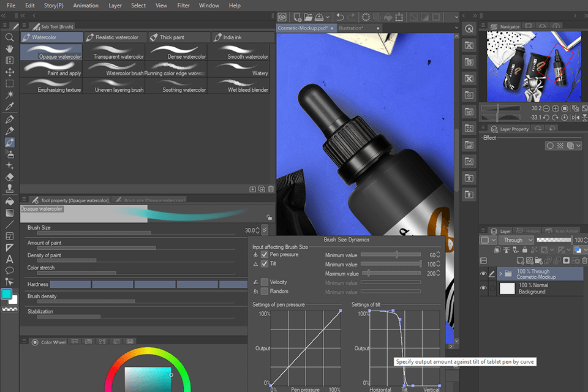Select the Eraser tool
This screenshot has width=588, height=392.
click(x=9, y=176)
